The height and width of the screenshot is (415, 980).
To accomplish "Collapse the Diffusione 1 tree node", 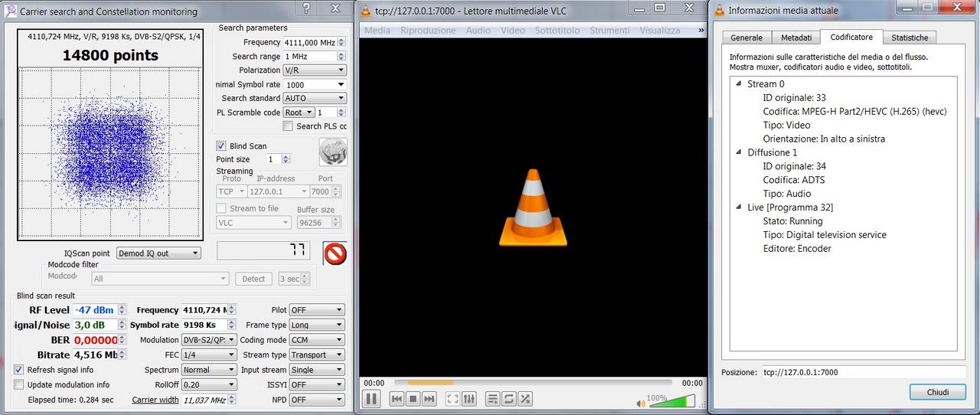I will coord(738,152).
